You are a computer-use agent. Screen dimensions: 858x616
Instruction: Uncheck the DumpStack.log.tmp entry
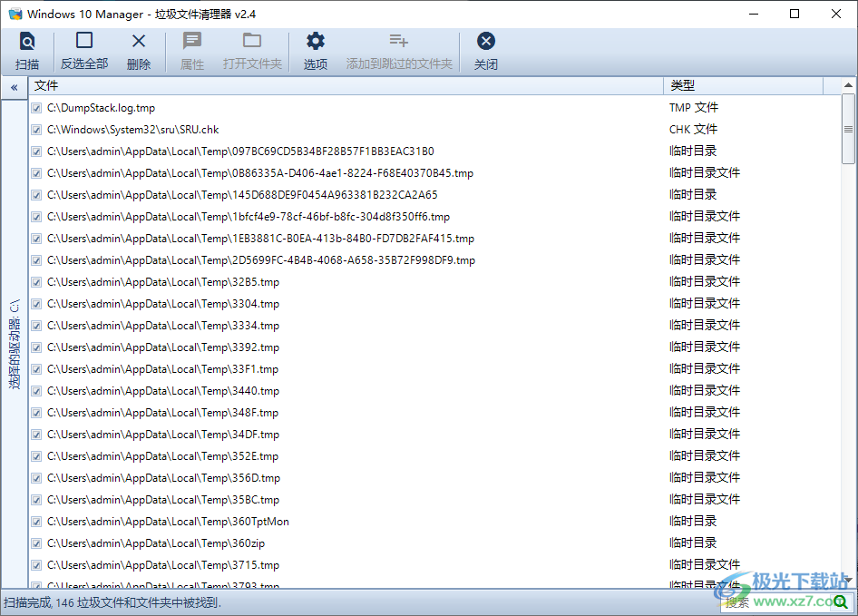tap(35, 107)
